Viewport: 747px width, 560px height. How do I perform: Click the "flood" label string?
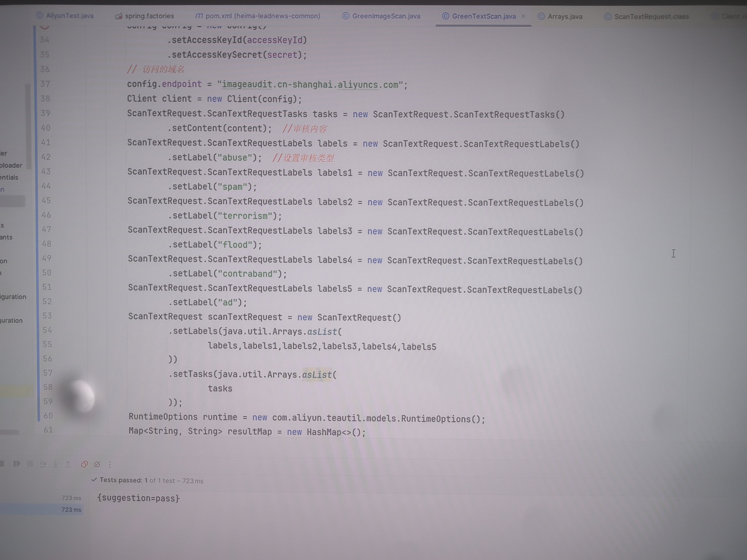point(235,245)
